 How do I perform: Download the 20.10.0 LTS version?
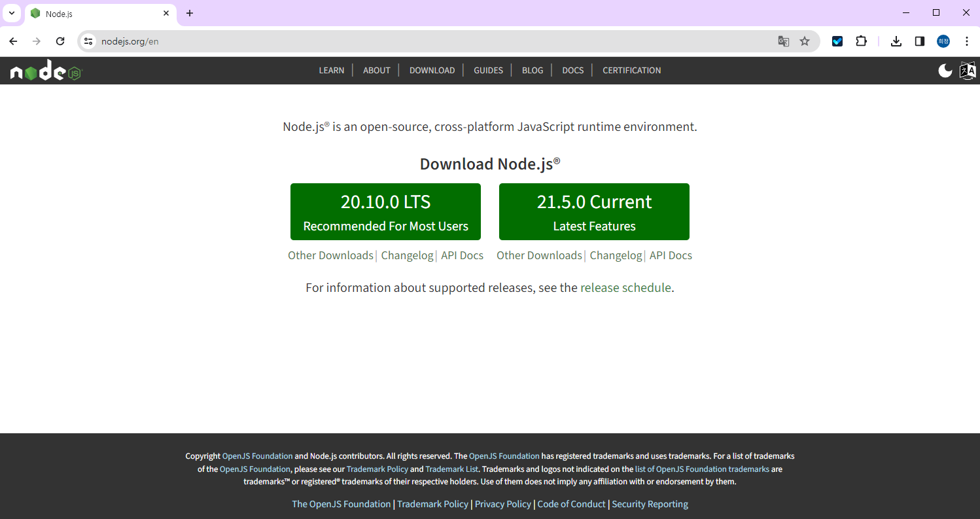[385, 211]
